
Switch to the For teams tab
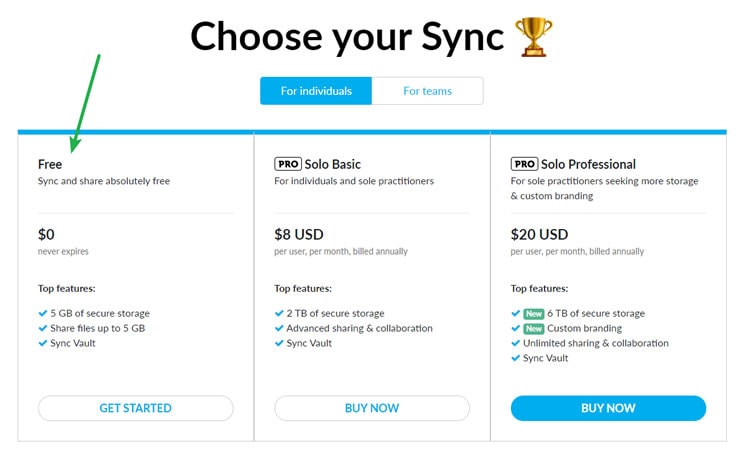[428, 91]
